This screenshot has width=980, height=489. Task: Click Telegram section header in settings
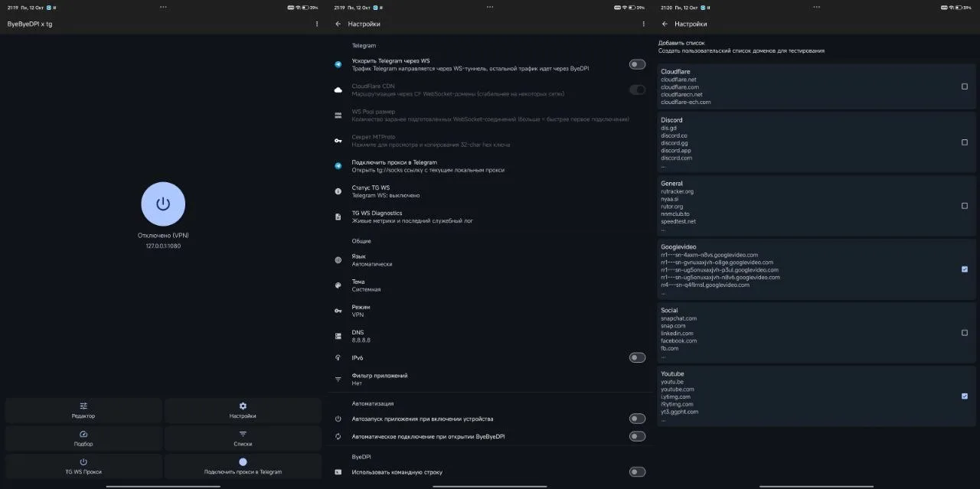point(364,46)
